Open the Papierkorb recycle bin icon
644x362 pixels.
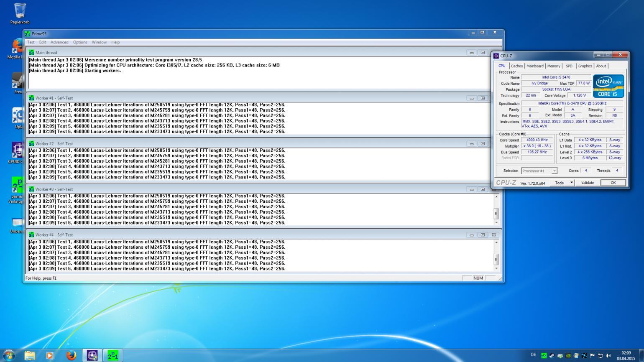click(x=20, y=13)
